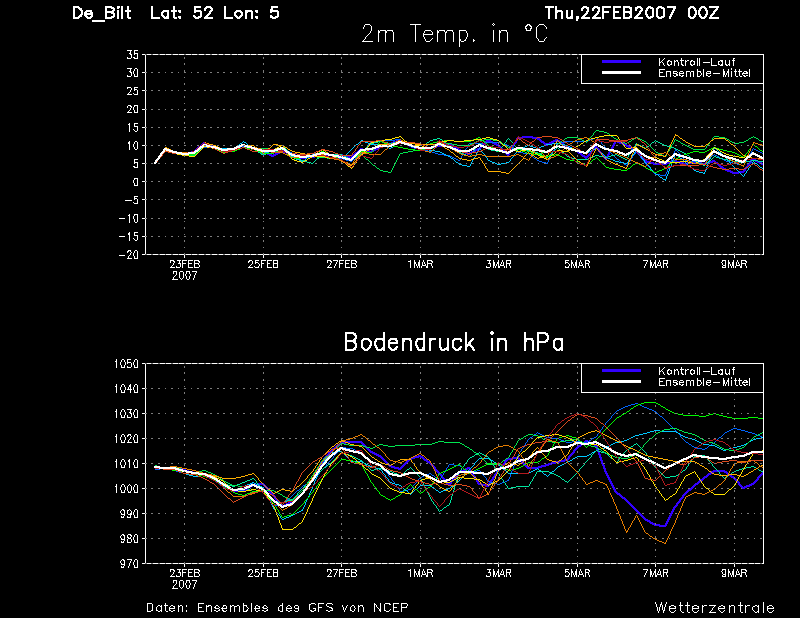Click the 1MAR tick on temperature chart
Viewport: 800px width, 618px height.
point(420,264)
